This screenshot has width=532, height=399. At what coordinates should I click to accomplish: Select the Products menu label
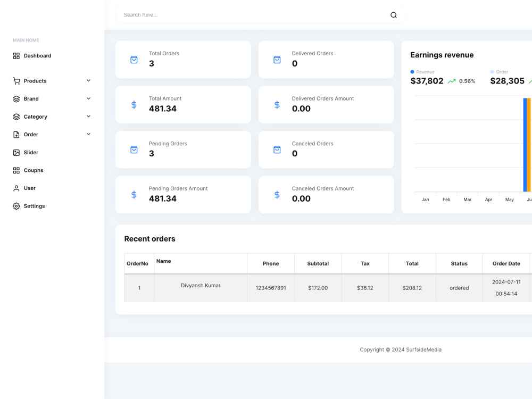(x=35, y=81)
